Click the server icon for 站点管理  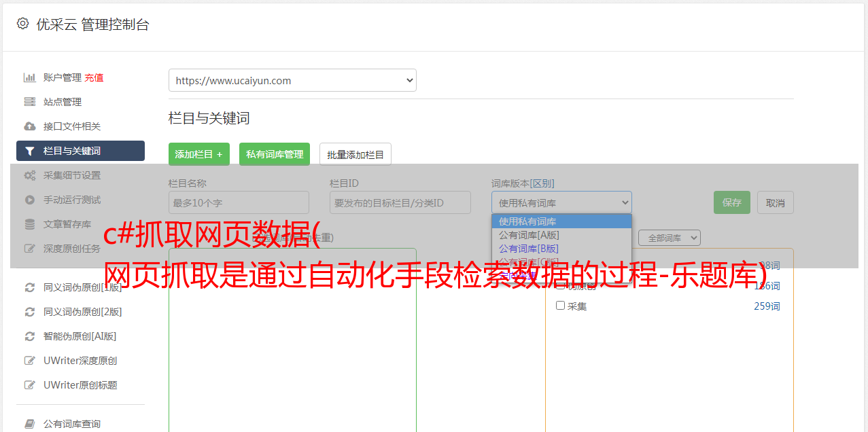pos(30,102)
